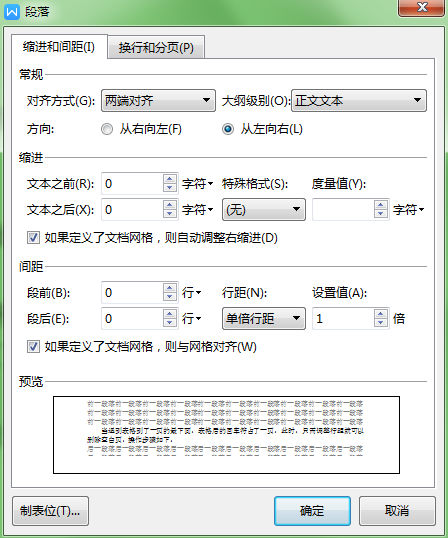
Task: Open 行 unit menu beside 段前
Action: pos(191,293)
